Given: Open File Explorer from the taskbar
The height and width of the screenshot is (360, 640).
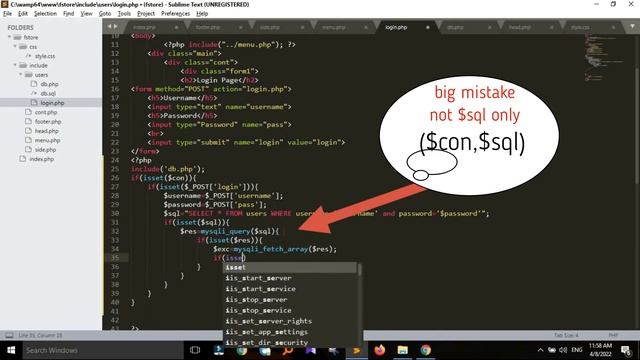Looking at the screenshot, I should point(402,350).
